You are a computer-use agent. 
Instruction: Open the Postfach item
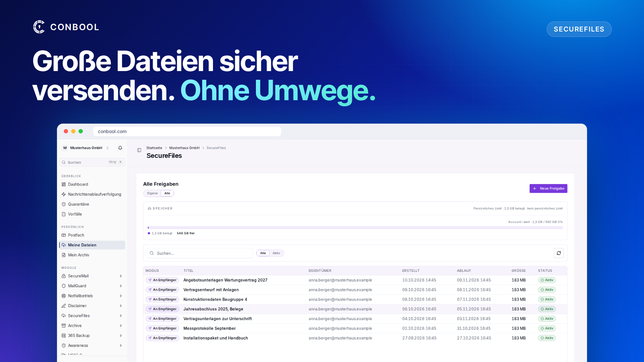pos(92,235)
